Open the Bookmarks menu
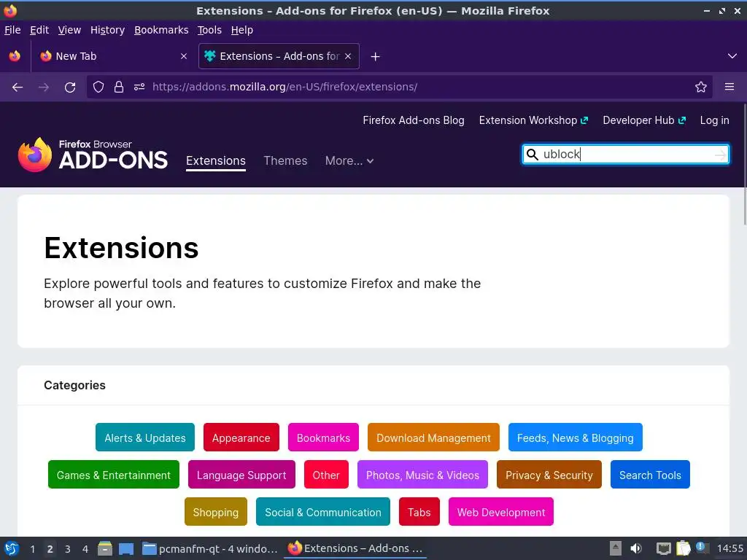Screen dimensions: 747x560 [x=161, y=30]
